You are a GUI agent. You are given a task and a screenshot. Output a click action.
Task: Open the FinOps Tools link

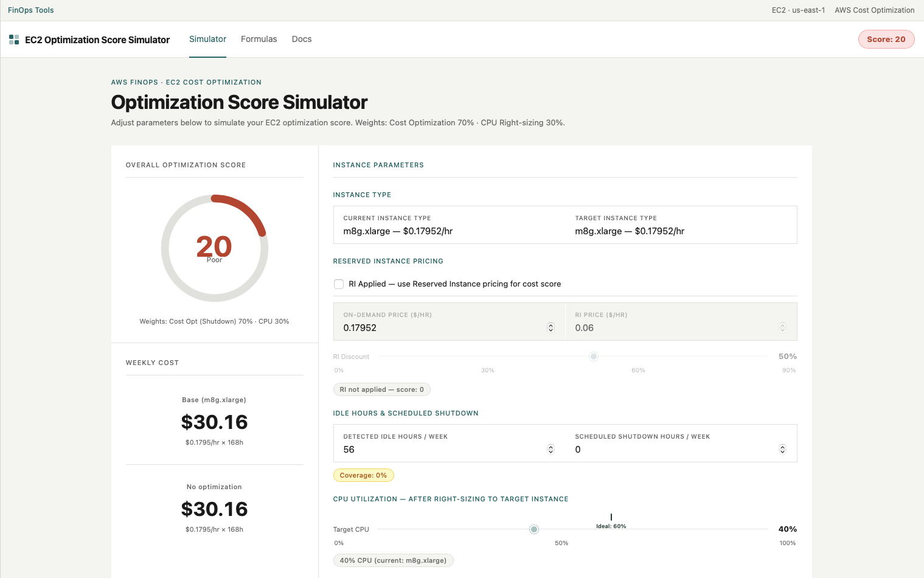(x=31, y=10)
